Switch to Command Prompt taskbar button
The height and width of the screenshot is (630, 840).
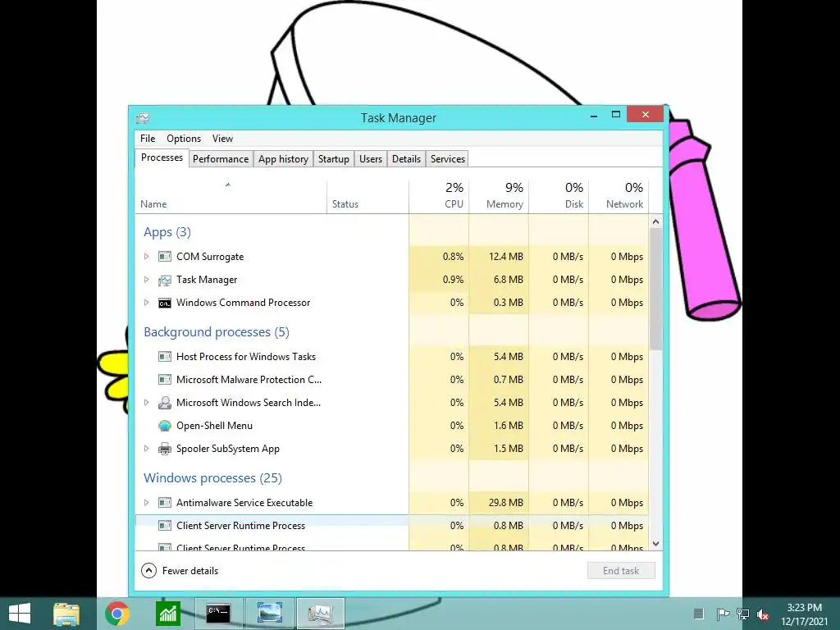[x=218, y=614]
